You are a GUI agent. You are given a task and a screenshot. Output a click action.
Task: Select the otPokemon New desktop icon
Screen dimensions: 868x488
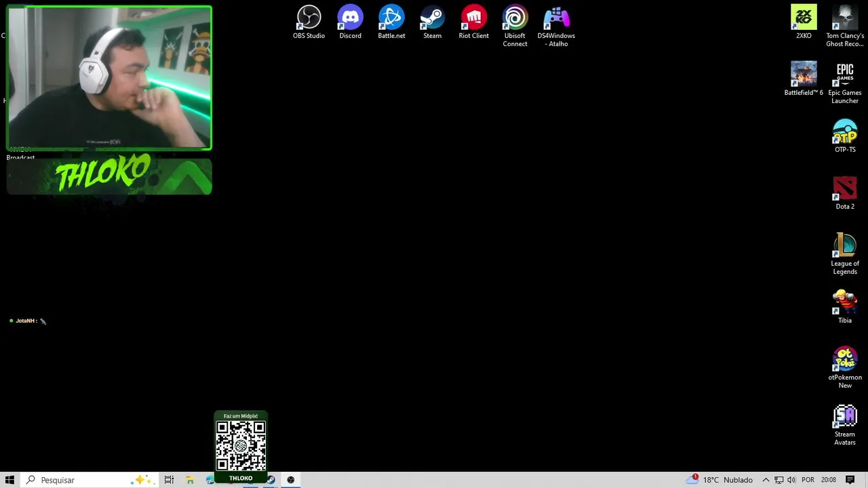click(845, 368)
